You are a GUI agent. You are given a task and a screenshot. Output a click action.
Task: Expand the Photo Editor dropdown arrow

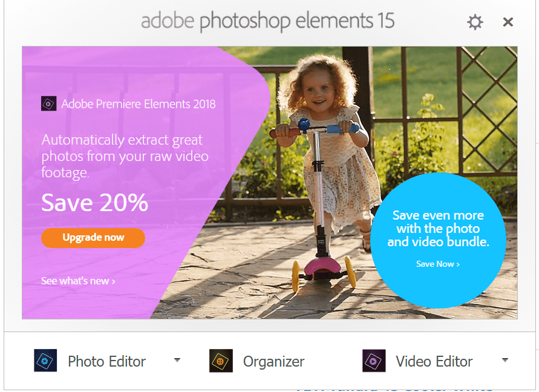(x=177, y=360)
